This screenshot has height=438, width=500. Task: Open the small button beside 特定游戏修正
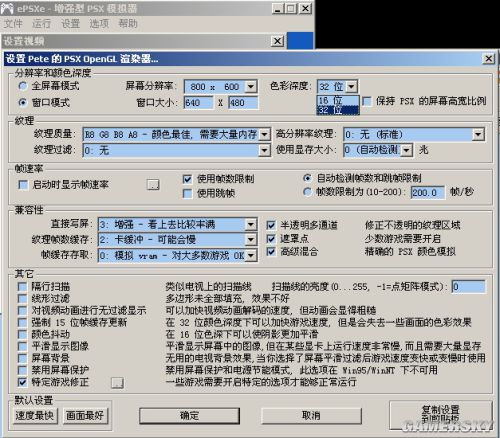[x=117, y=382]
